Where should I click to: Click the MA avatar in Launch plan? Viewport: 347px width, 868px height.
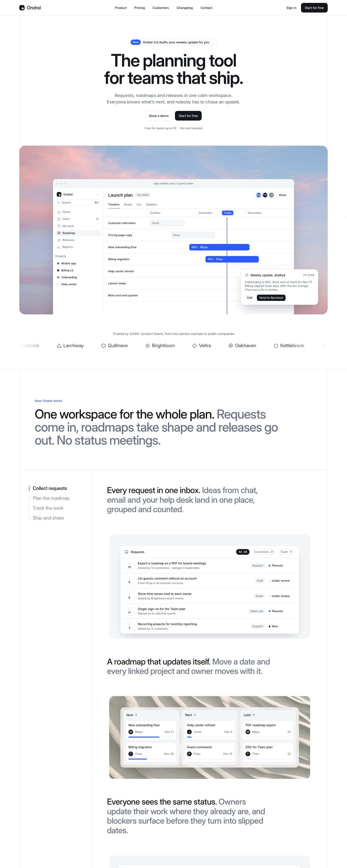coord(258,195)
